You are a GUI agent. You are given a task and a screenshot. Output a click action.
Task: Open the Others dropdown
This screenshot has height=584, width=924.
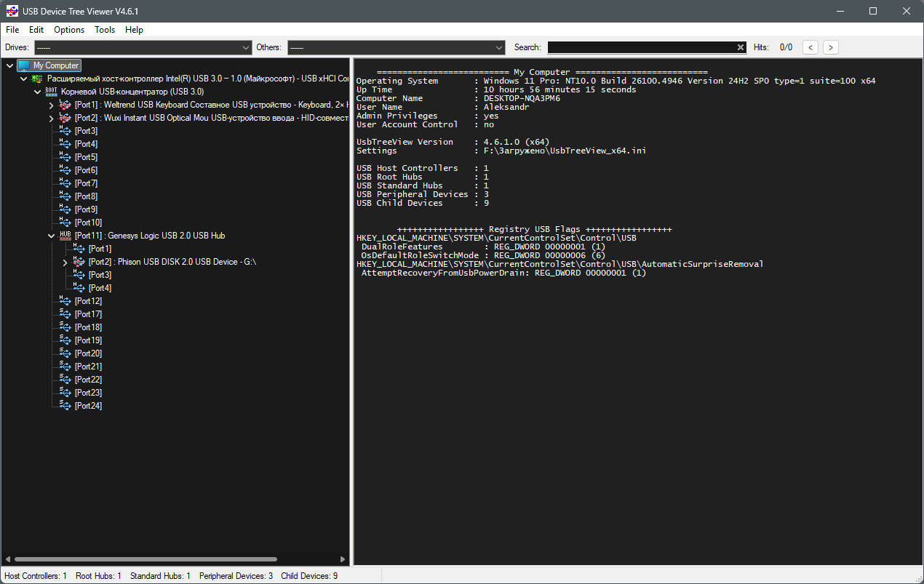tap(396, 47)
